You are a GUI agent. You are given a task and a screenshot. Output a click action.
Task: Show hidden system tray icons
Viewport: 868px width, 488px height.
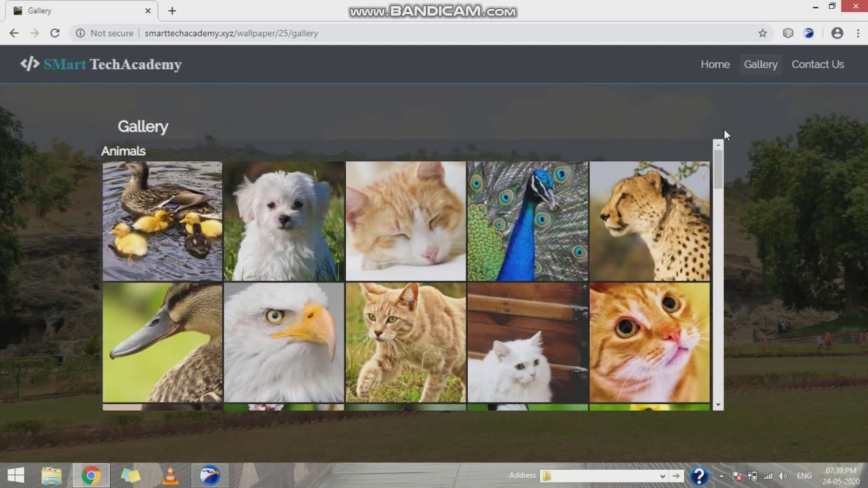[721, 476]
